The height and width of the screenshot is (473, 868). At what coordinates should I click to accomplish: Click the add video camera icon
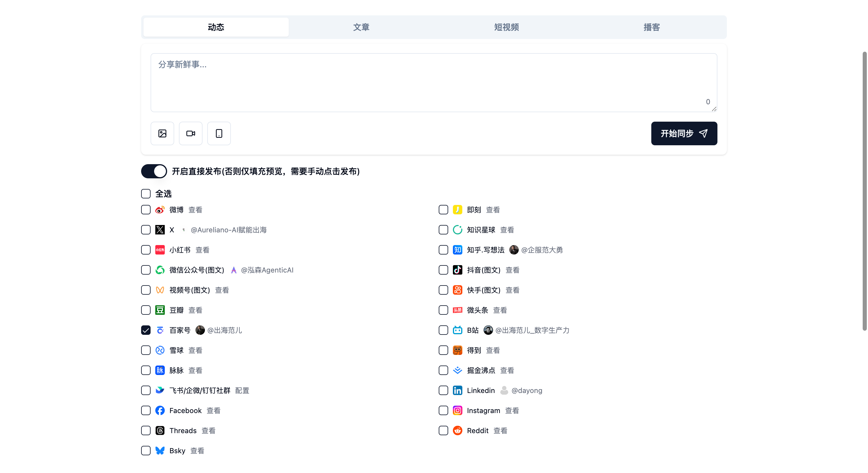tap(190, 133)
